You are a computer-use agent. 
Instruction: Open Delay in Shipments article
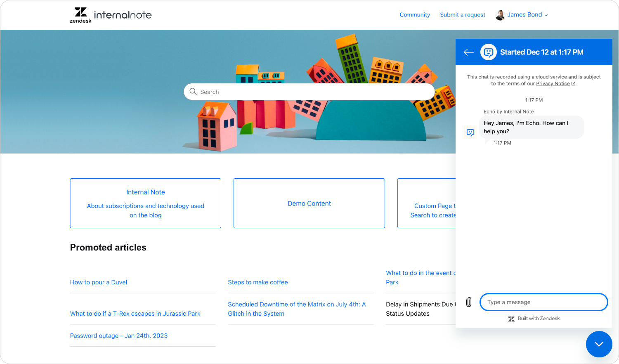pos(421,309)
